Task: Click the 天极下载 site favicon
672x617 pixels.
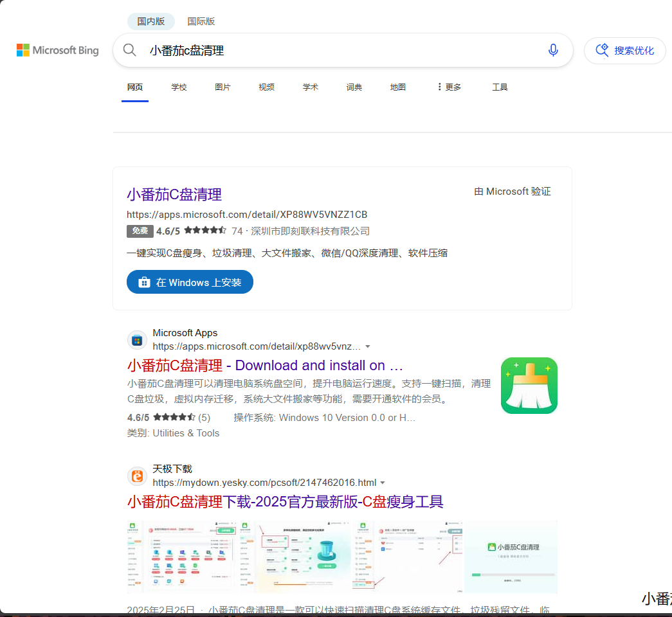Action: [137, 476]
